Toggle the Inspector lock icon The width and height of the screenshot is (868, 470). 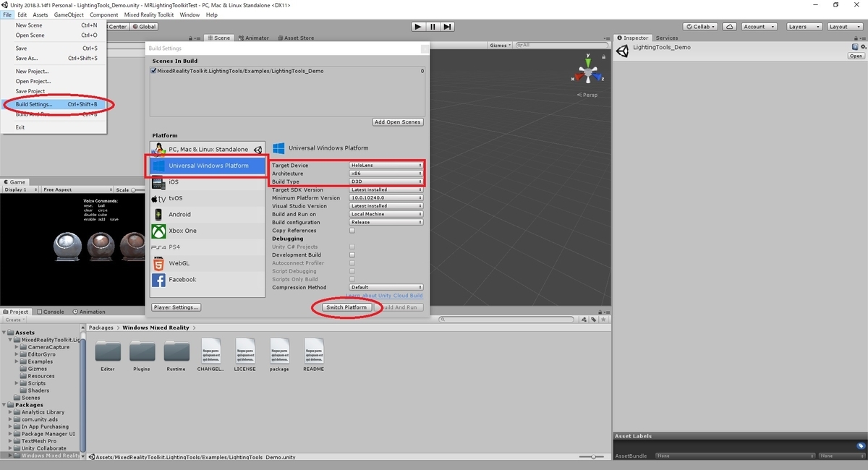click(x=856, y=38)
